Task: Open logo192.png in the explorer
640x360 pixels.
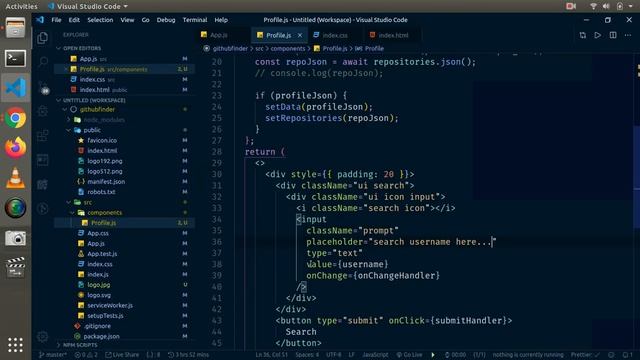Action: point(124,161)
